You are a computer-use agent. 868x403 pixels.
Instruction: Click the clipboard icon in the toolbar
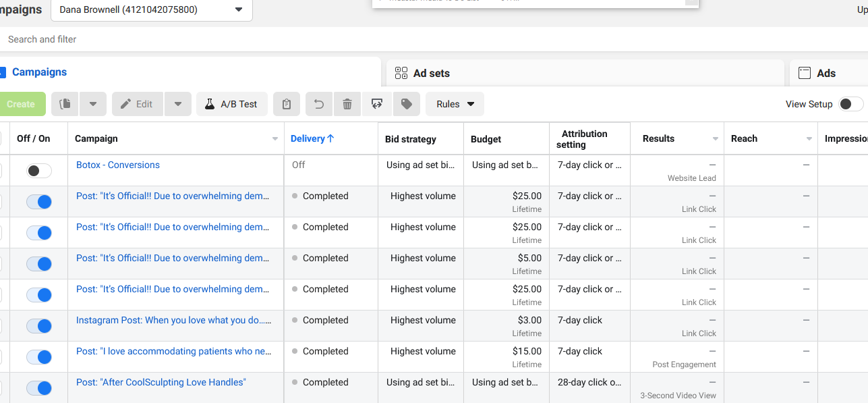pyautogui.click(x=287, y=104)
